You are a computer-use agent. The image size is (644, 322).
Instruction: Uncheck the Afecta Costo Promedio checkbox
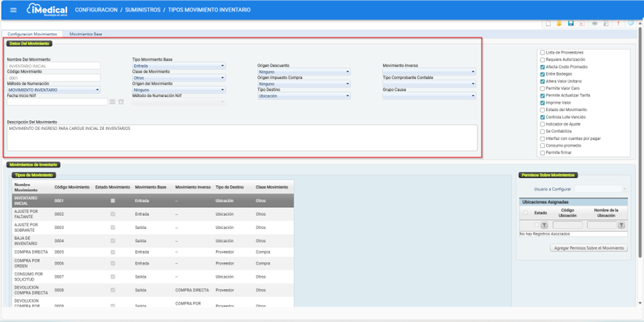click(x=543, y=67)
